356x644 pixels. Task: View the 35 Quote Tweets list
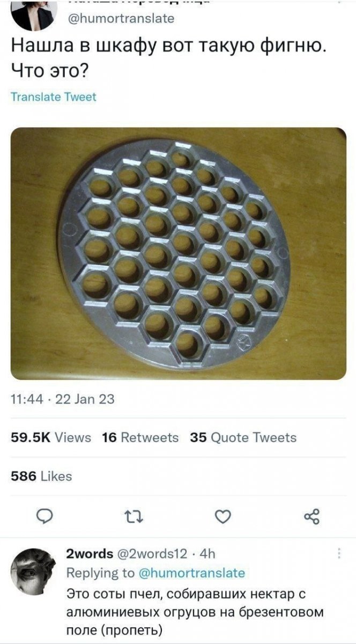point(243,437)
